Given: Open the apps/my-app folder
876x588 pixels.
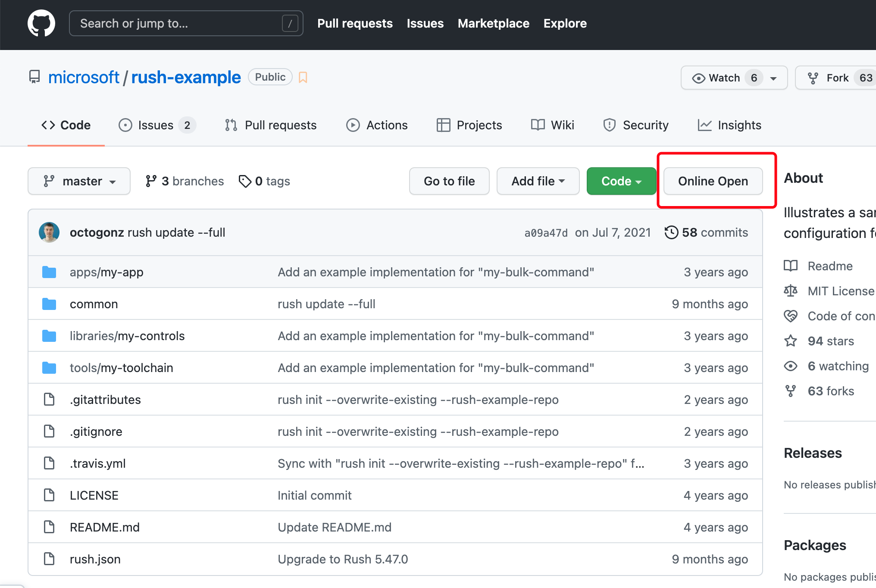Looking at the screenshot, I should click(x=106, y=272).
